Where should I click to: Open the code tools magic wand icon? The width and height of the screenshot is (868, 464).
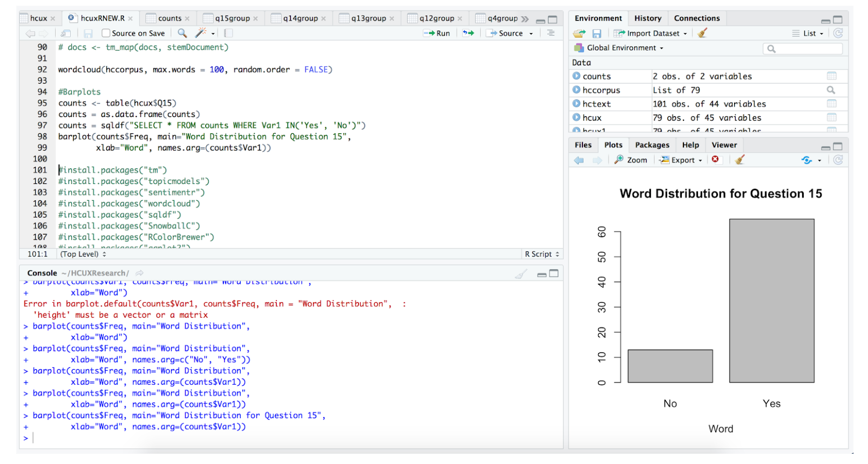pos(201,33)
